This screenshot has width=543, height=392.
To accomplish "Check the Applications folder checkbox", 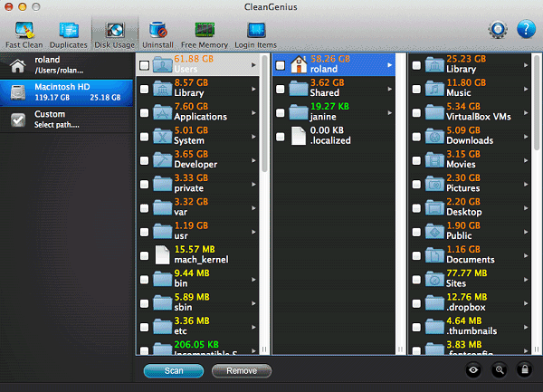I will (x=145, y=112).
